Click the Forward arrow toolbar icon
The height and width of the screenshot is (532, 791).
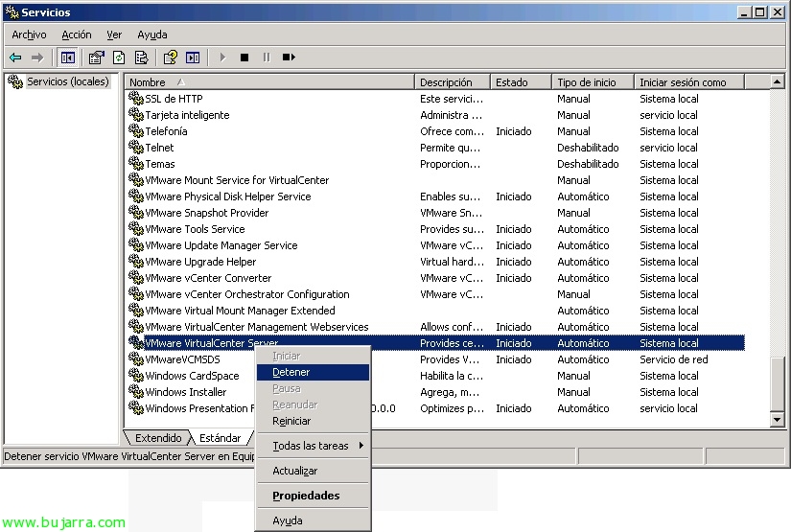pyautogui.click(x=37, y=58)
